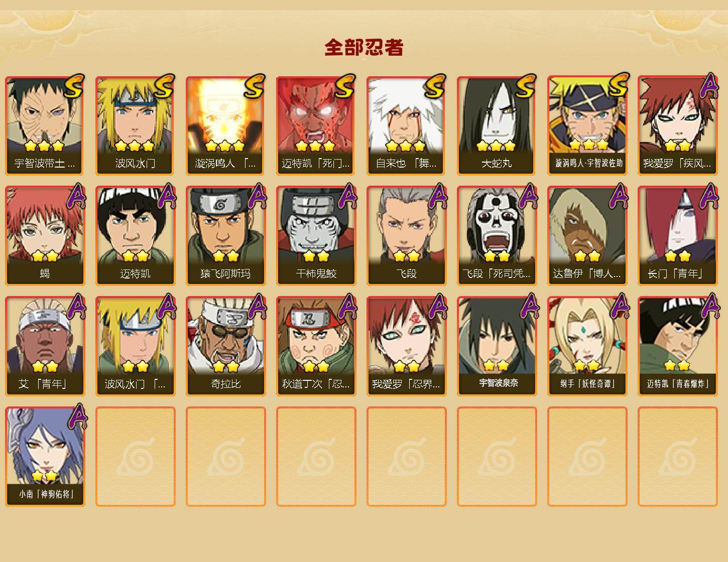Pick the 猿飞阿斯玛 ninja card
Image resolution: width=728 pixels, height=562 pixels.
click(225, 236)
